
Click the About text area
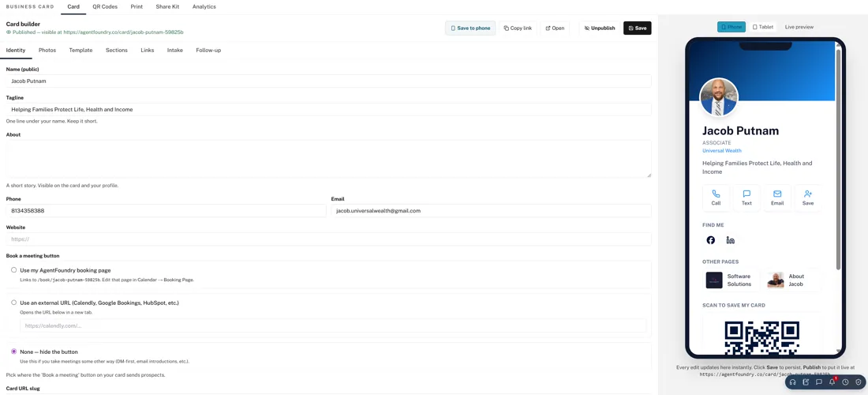pos(329,159)
